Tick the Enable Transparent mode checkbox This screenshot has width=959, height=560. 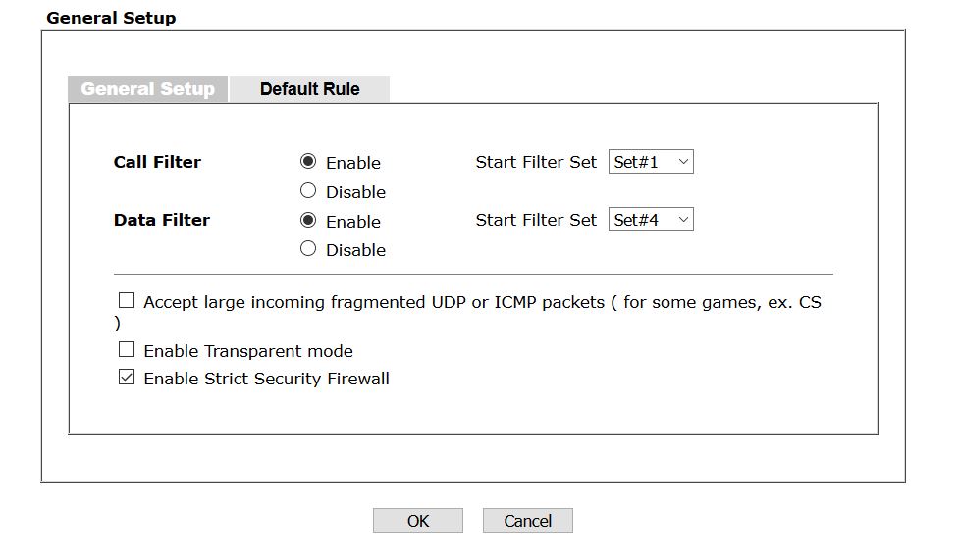[x=127, y=349]
